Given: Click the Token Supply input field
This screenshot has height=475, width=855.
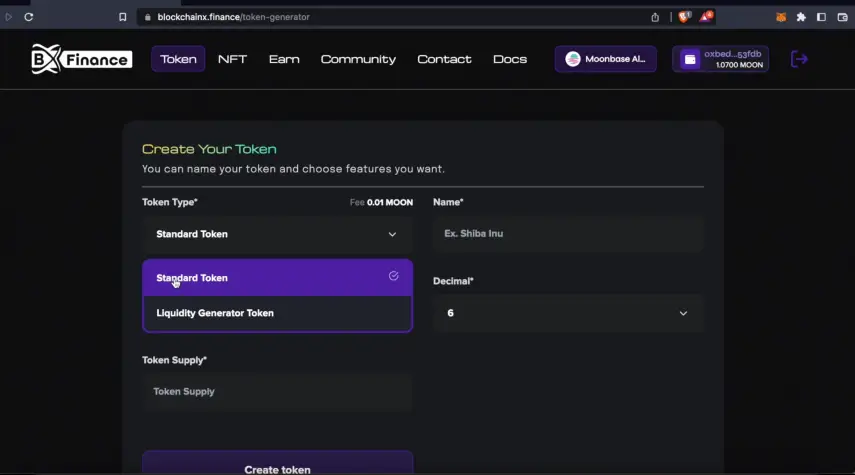Looking at the screenshot, I should (x=277, y=392).
